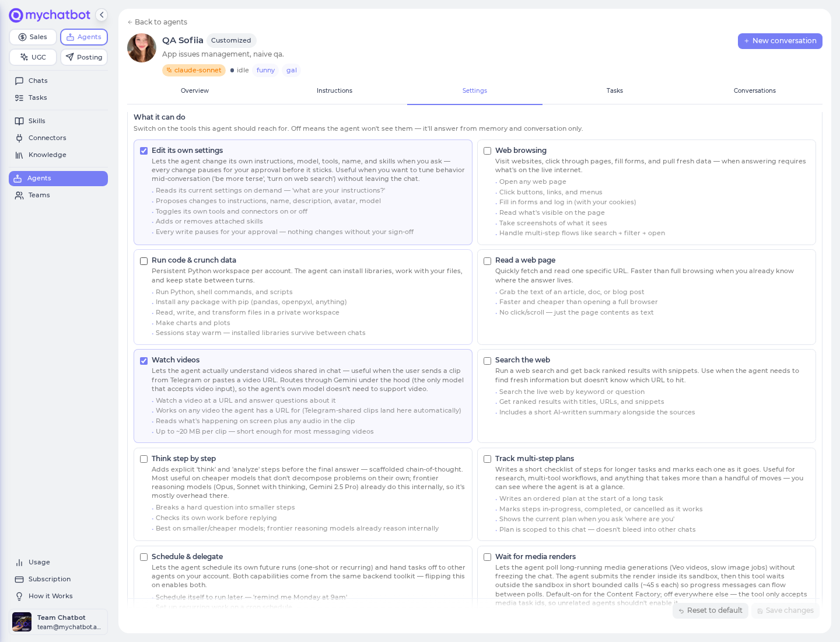Click the Connectors plug icon
Image resolution: width=840 pixels, height=642 pixels.
tap(19, 138)
